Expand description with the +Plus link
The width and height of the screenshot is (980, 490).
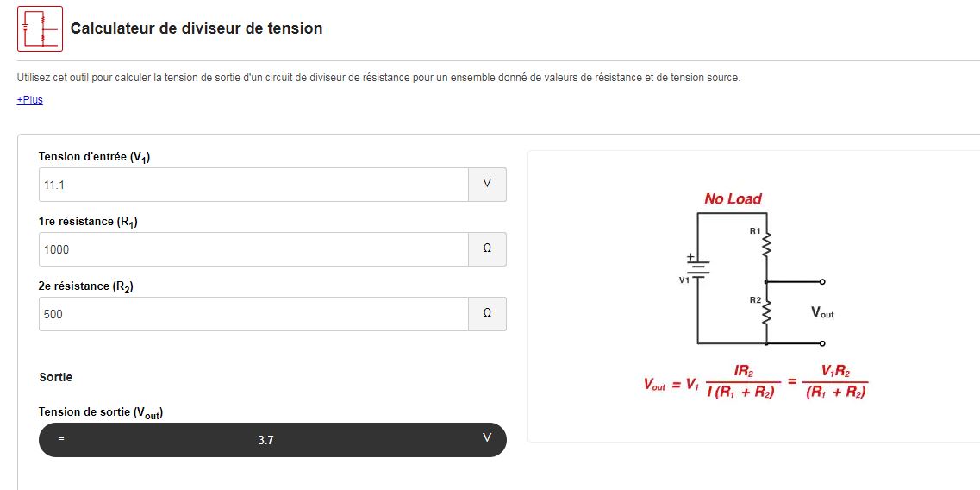30,99
